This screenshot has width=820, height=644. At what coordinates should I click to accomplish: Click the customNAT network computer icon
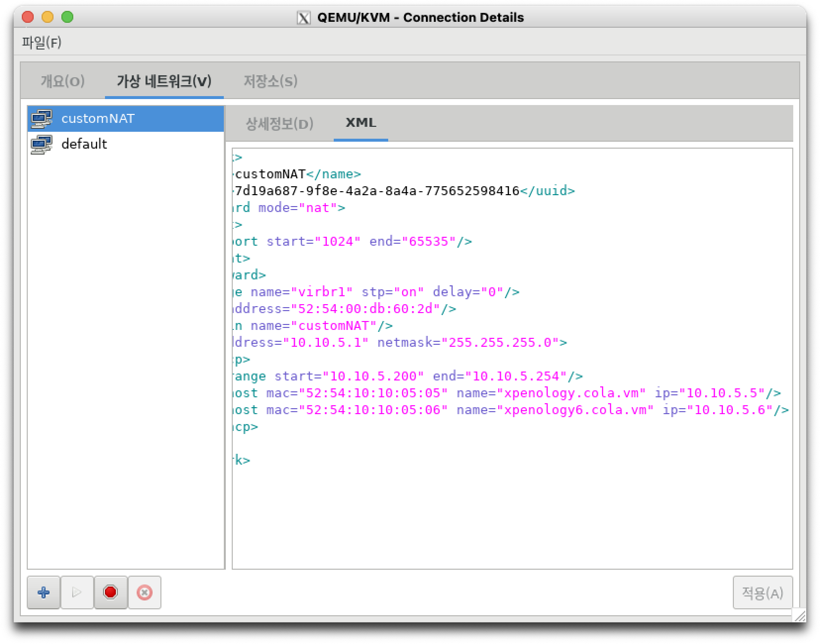[42, 119]
